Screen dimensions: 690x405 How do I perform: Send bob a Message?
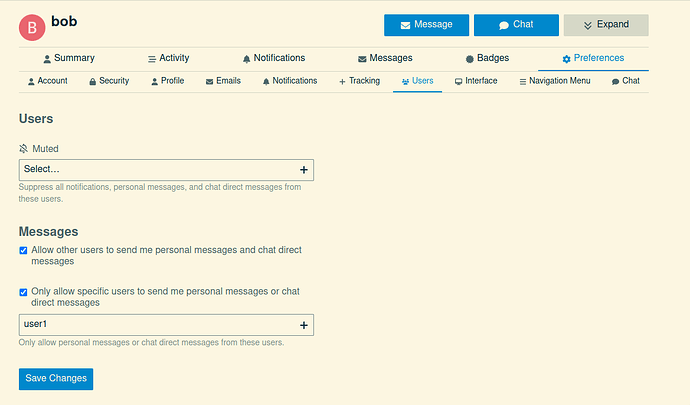pyautogui.click(x=426, y=25)
